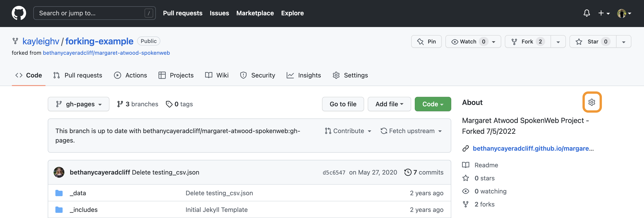This screenshot has height=218, width=644.
Task: Open the upstream bethanycayeradcliff/margaret-atwood-spokenweb link
Action: (x=106, y=53)
